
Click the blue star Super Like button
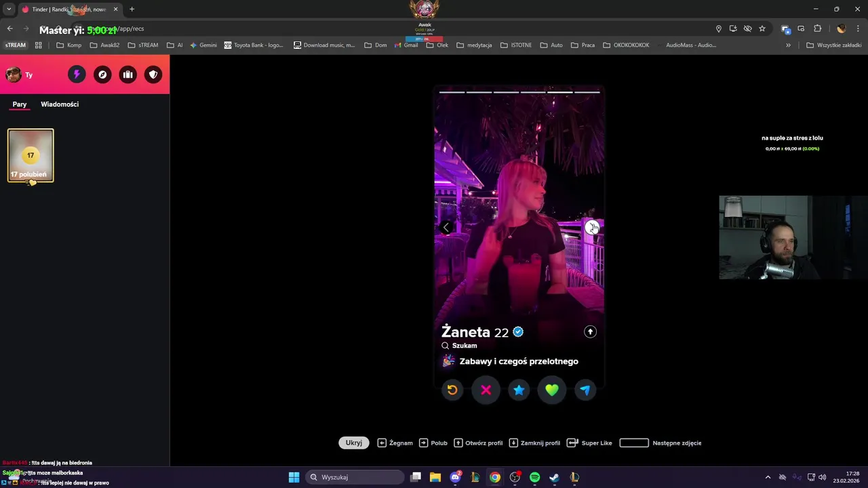click(x=519, y=390)
